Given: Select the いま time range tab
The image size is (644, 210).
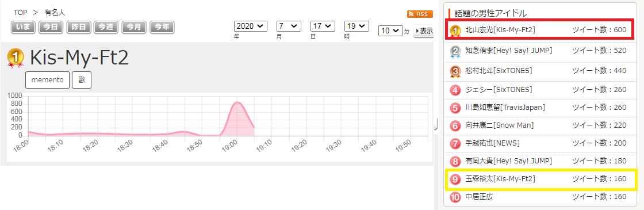Looking at the screenshot, I should tap(24, 27).
